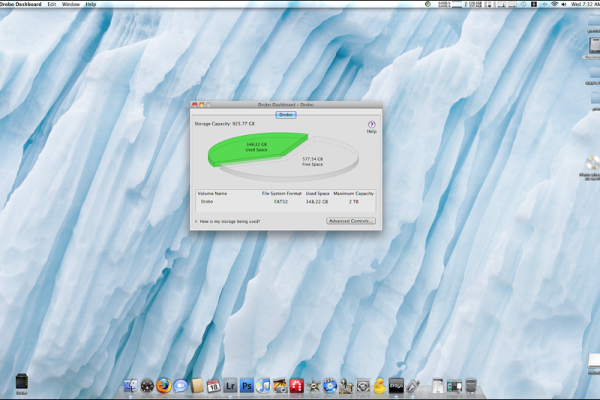The height and width of the screenshot is (400, 600).
Task: Open Finder from the dock
Action: (130, 386)
